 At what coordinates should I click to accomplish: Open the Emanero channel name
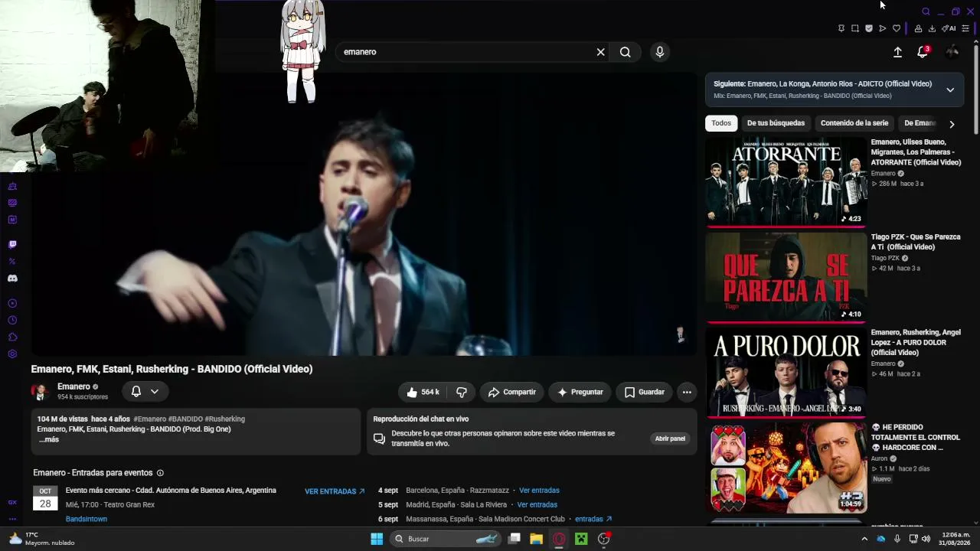(x=73, y=386)
